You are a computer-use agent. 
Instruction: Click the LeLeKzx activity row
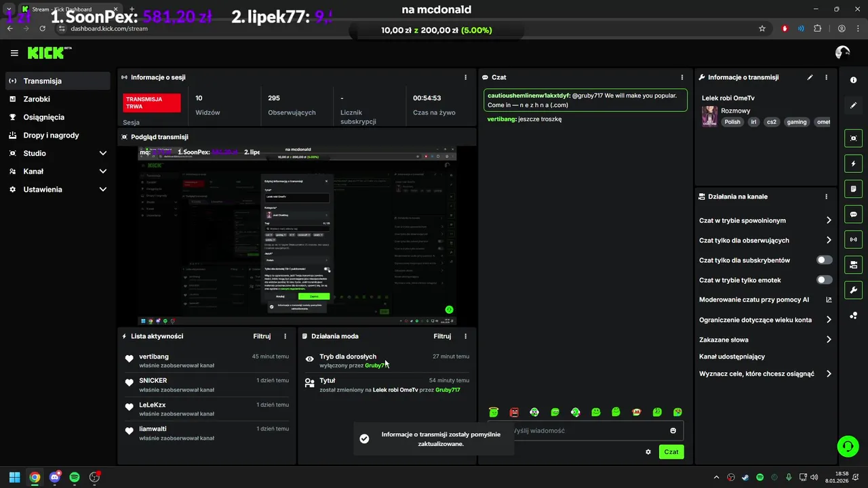[x=208, y=409]
